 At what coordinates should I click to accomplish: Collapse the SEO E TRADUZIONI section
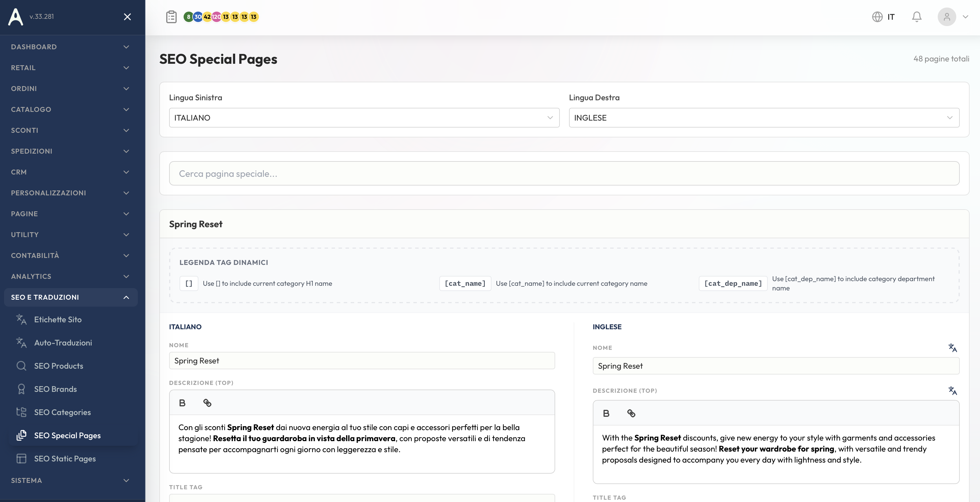click(71, 297)
